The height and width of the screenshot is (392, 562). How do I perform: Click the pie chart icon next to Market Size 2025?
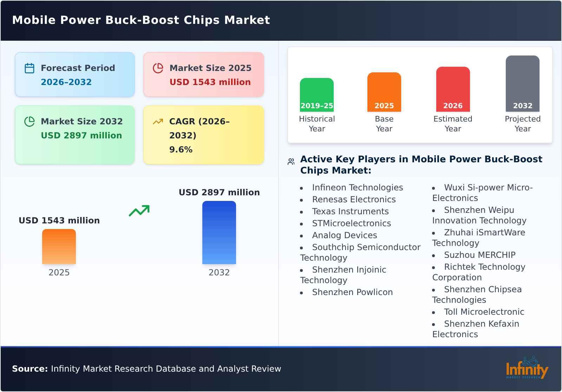click(158, 67)
